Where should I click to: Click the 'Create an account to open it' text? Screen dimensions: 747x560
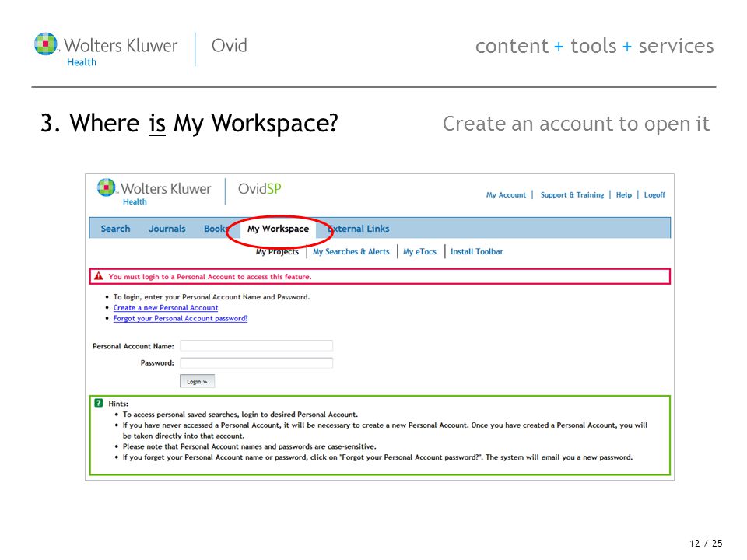[x=576, y=124]
